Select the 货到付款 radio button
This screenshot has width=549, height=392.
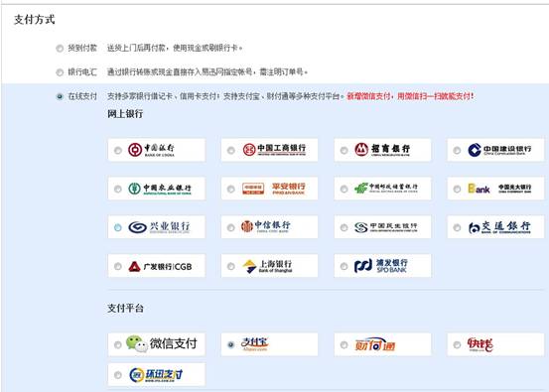(x=60, y=49)
